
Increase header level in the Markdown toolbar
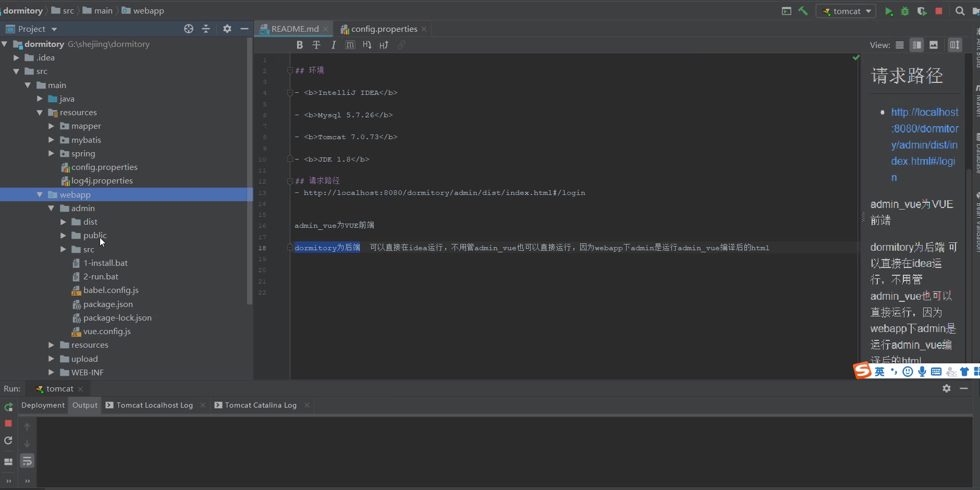[384, 45]
